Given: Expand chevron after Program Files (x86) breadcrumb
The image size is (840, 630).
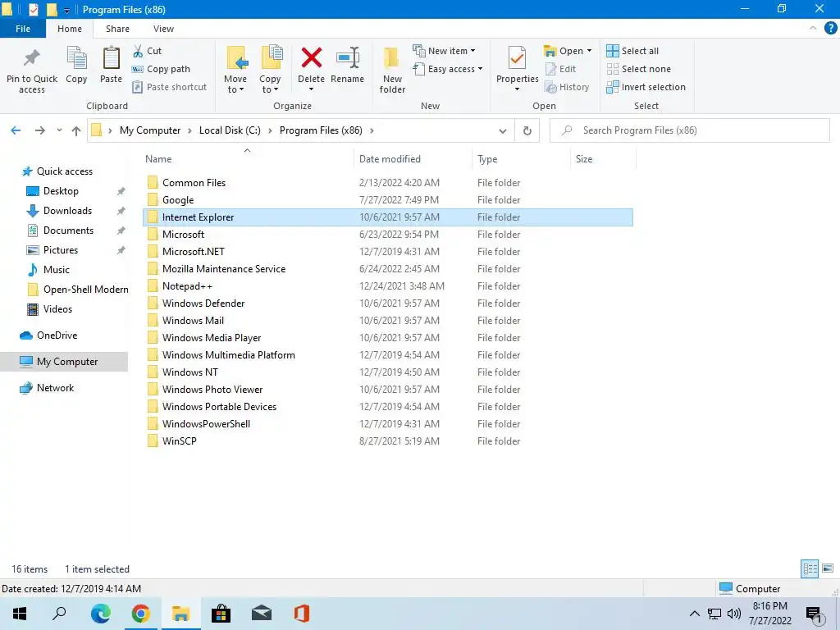Looking at the screenshot, I should (372, 130).
